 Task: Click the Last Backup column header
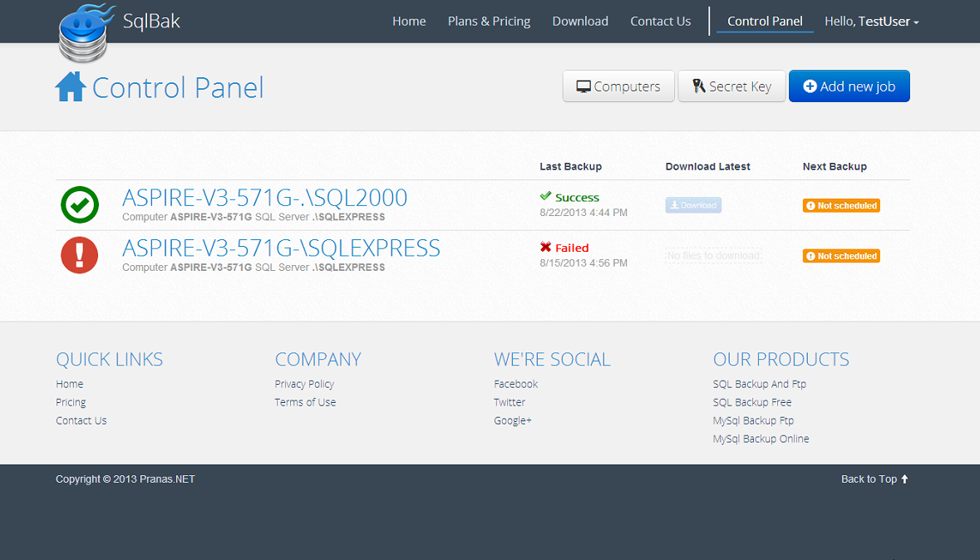(x=570, y=166)
